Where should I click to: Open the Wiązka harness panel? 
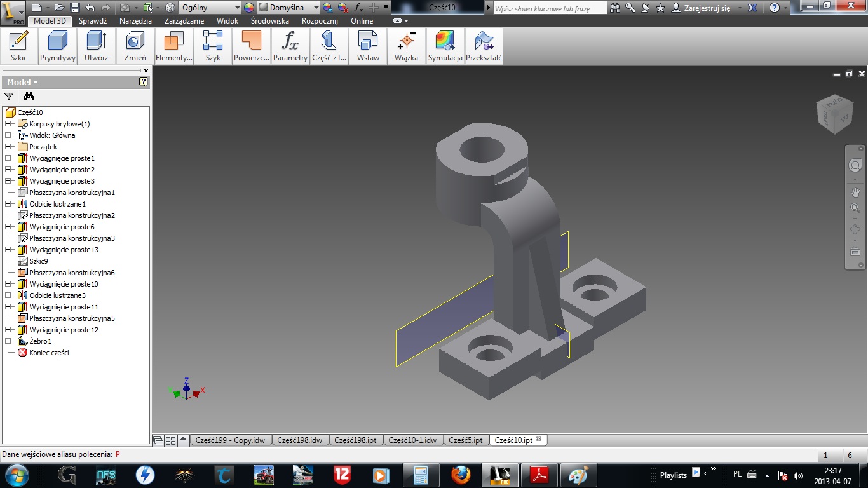click(406, 46)
